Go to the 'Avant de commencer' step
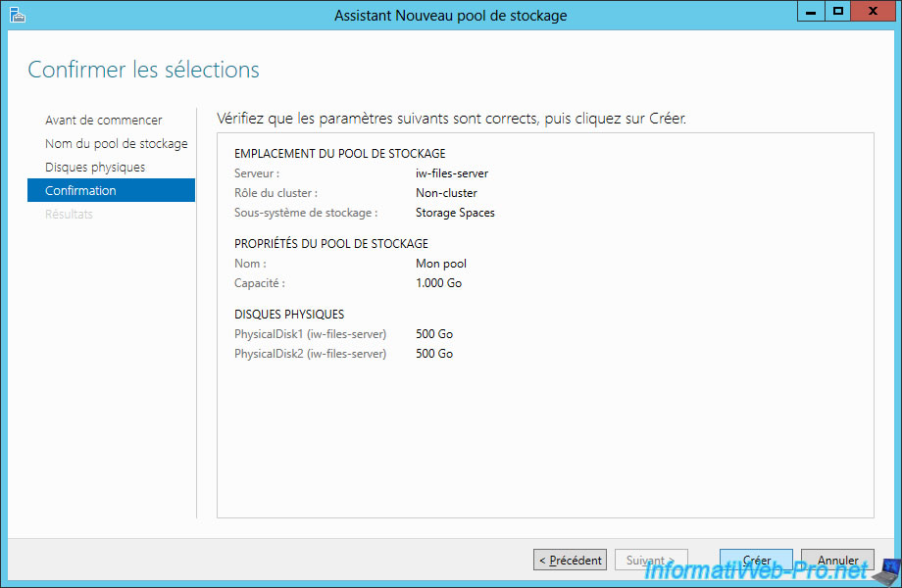Image resolution: width=902 pixels, height=588 pixels. (x=104, y=121)
